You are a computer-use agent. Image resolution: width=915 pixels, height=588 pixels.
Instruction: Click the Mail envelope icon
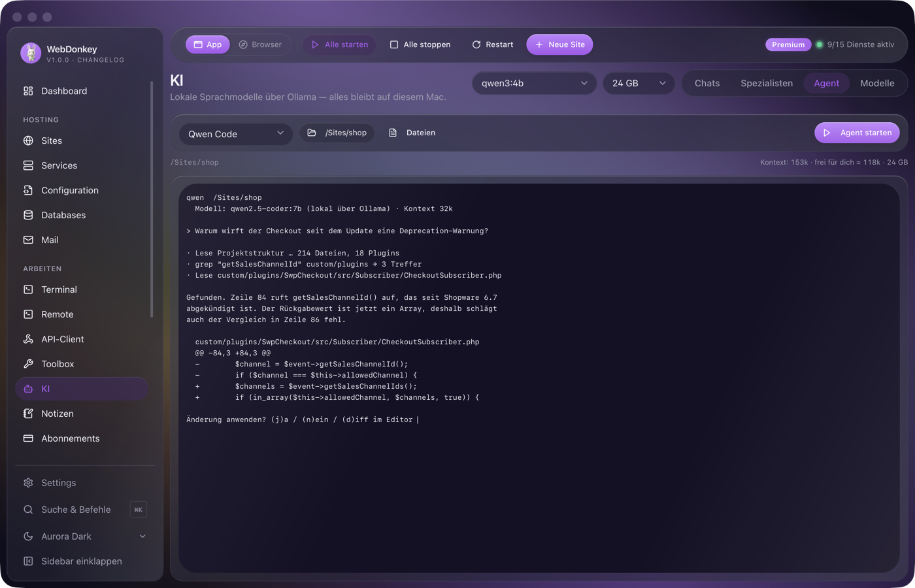pyautogui.click(x=28, y=240)
